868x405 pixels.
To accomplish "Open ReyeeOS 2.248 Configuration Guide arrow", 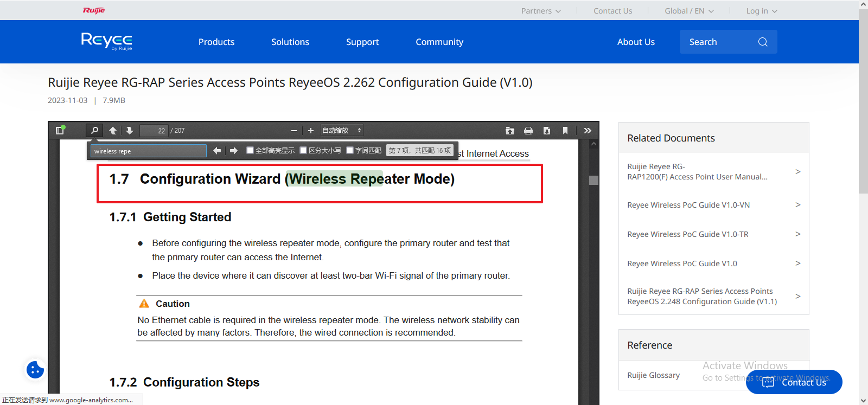I will 798,296.
